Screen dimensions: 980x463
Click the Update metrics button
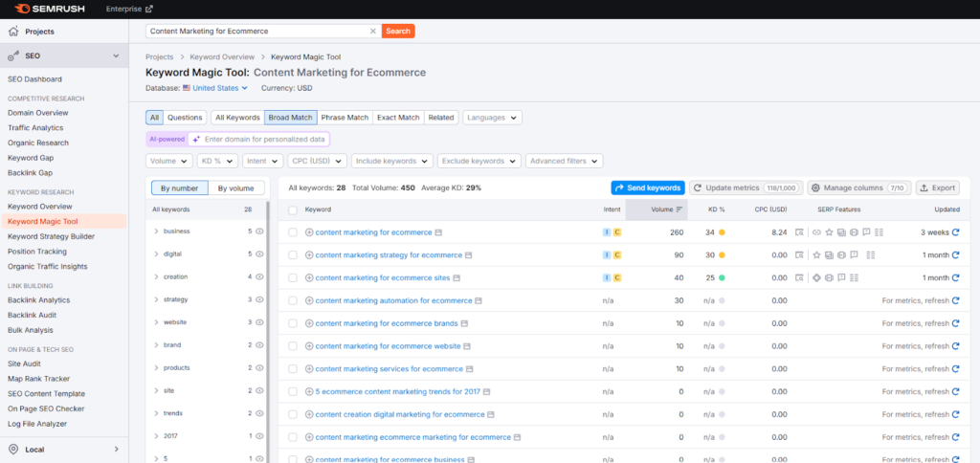pos(746,187)
